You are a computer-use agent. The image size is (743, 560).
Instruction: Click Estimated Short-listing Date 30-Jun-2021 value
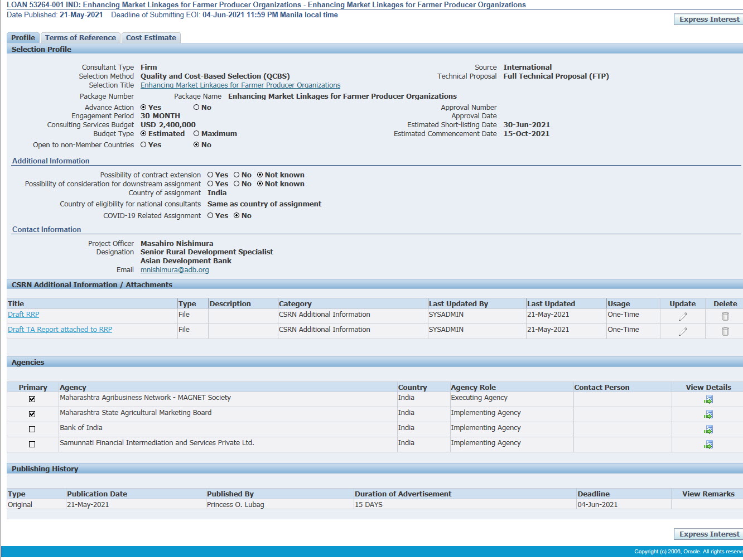pos(527,125)
